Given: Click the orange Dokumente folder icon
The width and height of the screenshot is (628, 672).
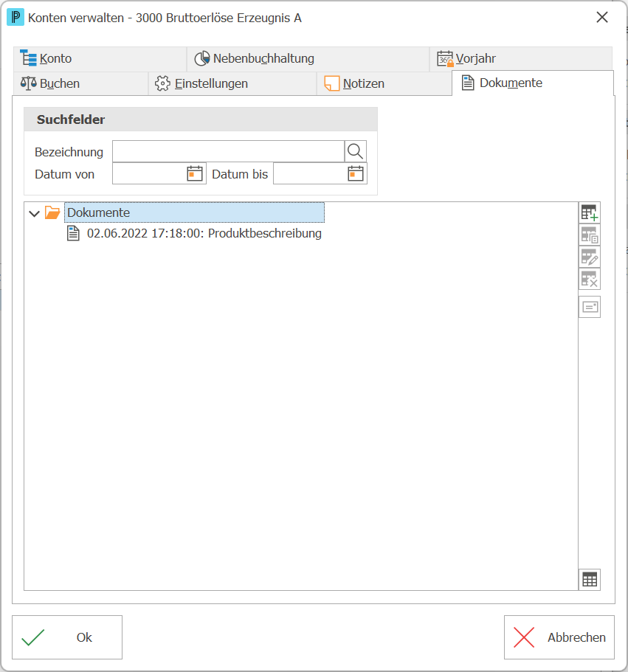Looking at the screenshot, I should tap(52, 212).
